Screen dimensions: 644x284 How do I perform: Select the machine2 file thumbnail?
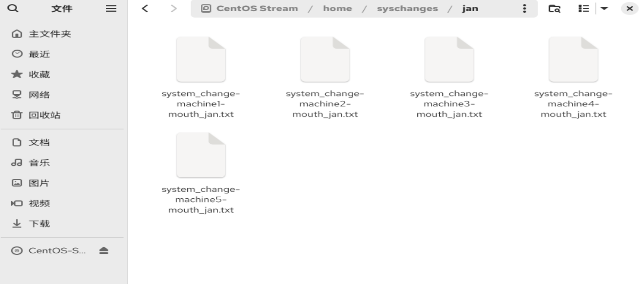(x=325, y=59)
